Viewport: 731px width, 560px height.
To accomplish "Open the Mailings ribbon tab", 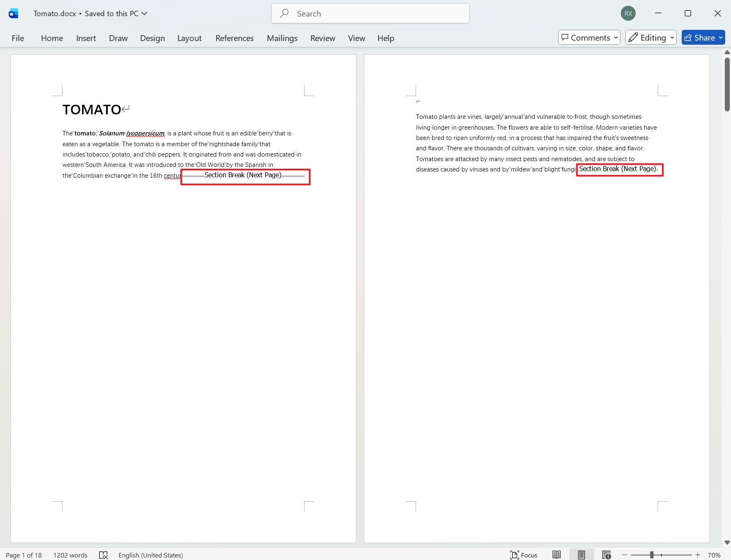I will point(282,38).
